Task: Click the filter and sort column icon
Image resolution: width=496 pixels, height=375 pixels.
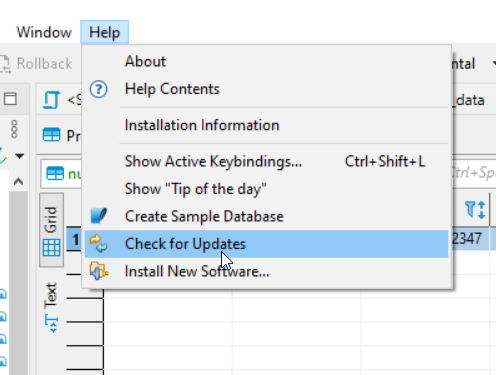Action: click(475, 210)
